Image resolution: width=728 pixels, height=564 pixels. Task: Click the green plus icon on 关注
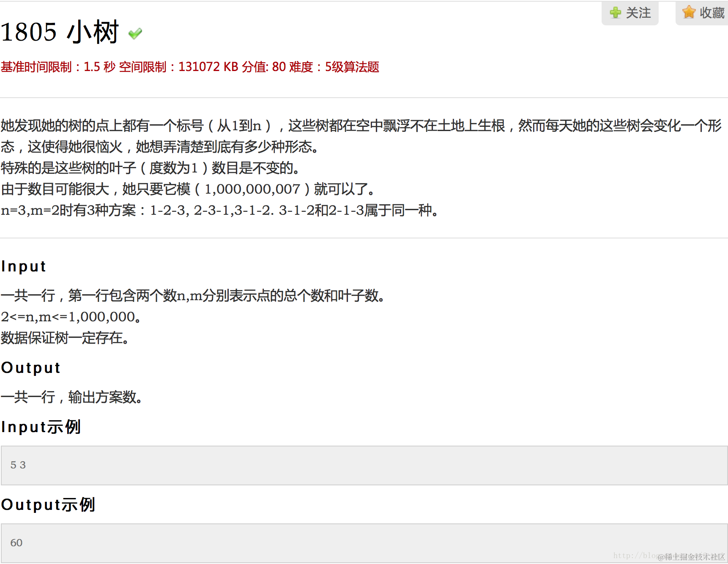point(615,13)
